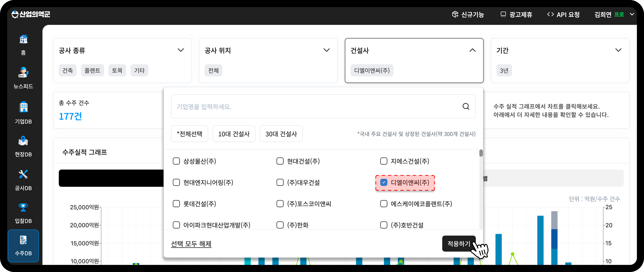
Task: Open the 현장DB site database icon
Action: tap(23, 141)
